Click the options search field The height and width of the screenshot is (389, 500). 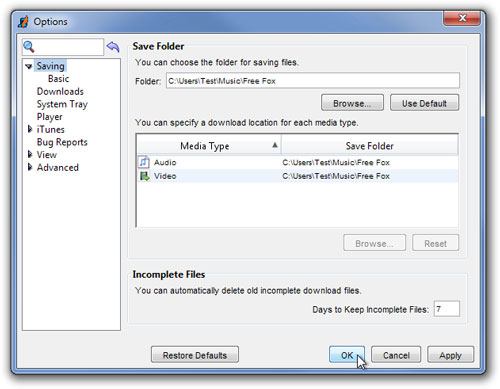coord(63,47)
